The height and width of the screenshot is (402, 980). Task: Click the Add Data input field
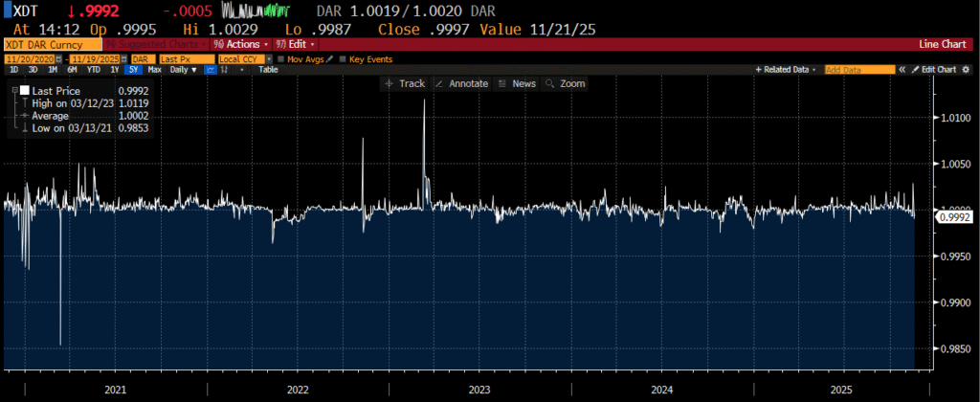[x=857, y=70]
